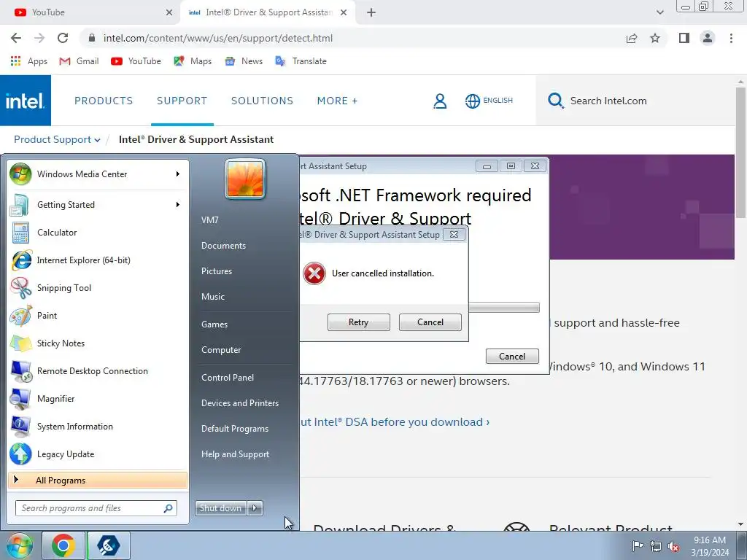The width and height of the screenshot is (747, 560).
Task: Click the Chrome taskbar icon
Action: click(x=63, y=545)
